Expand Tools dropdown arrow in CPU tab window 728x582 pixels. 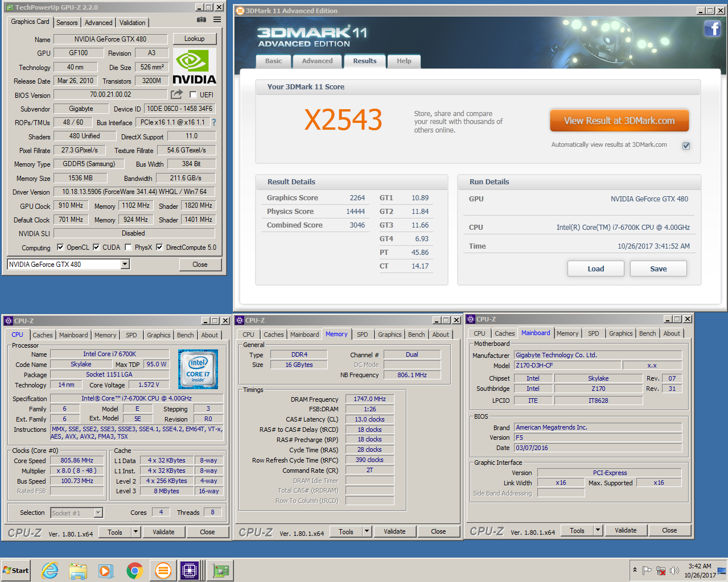coord(135,532)
